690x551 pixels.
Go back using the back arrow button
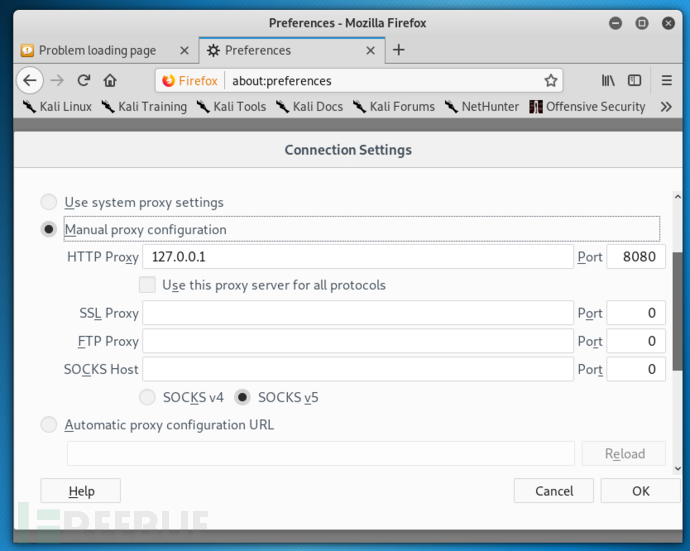click(x=30, y=81)
